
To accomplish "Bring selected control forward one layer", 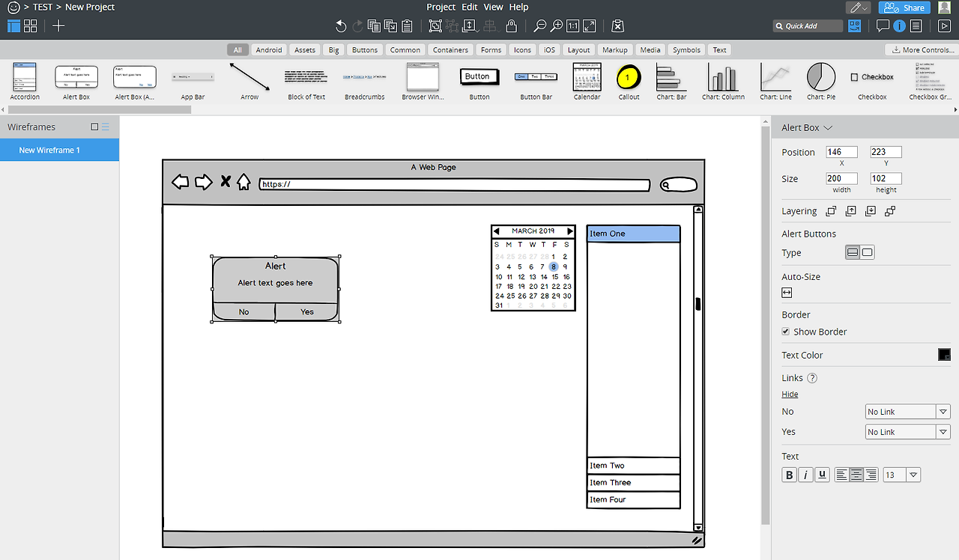I will click(851, 211).
